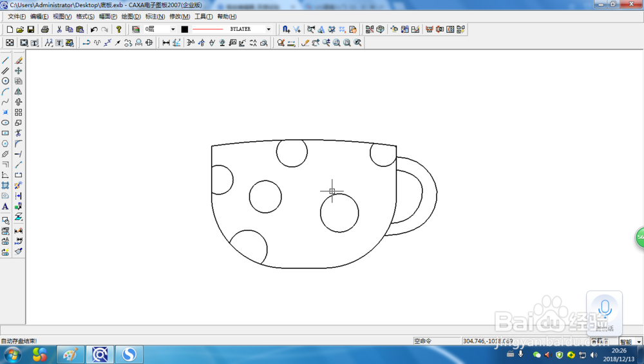Viewport: 644px width, 364px height.
Task: Select the format painter brush tool
Action: (19, 251)
